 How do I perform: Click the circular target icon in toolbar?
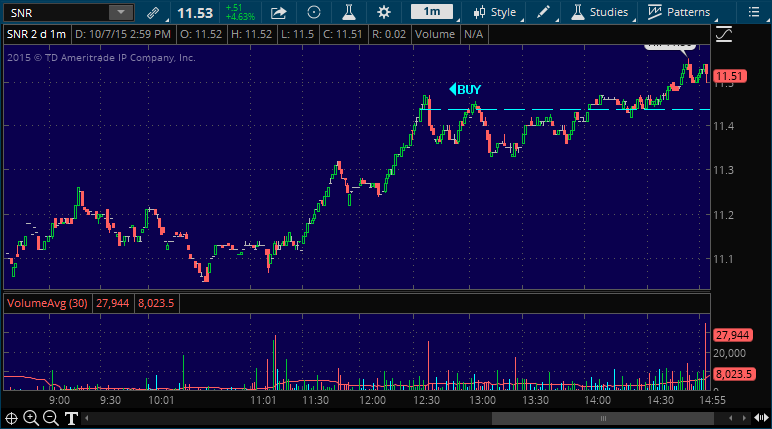(314, 13)
